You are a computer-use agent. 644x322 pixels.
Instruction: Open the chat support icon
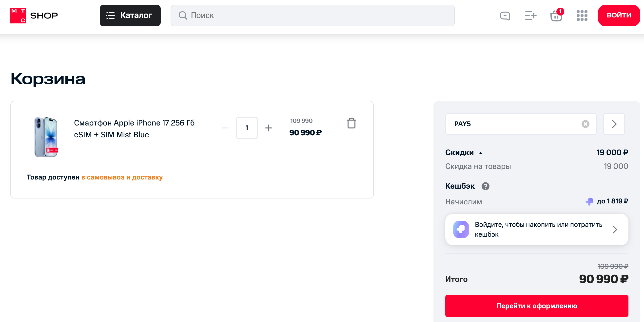click(x=505, y=16)
